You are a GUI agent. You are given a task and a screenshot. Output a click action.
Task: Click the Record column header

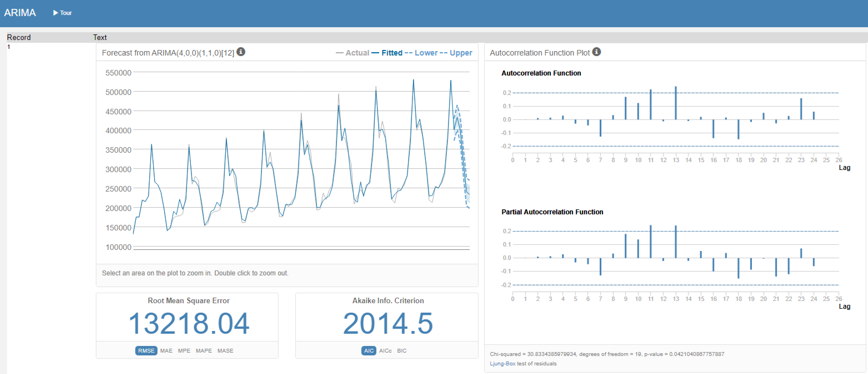(x=19, y=37)
